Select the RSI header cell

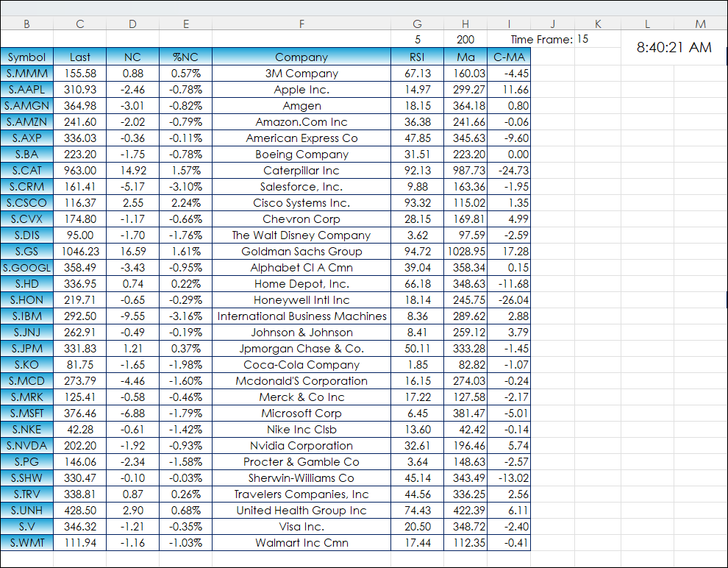point(417,57)
